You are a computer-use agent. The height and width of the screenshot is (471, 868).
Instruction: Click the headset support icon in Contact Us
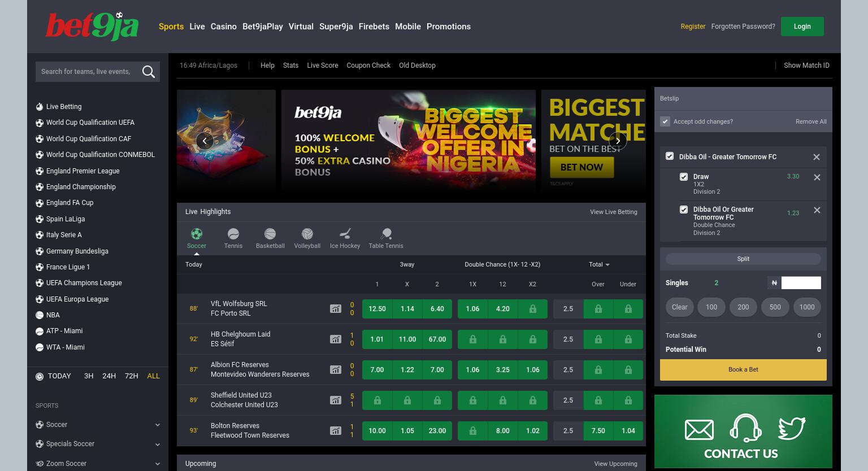coord(745,428)
